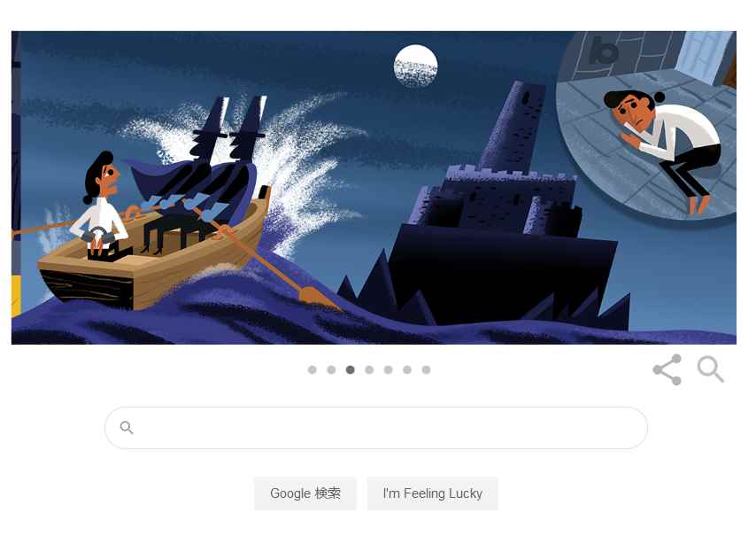Screen dimensions: 756x536
Task: Click the sleeping prisoner in the circular inset
Action: [663, 144]
